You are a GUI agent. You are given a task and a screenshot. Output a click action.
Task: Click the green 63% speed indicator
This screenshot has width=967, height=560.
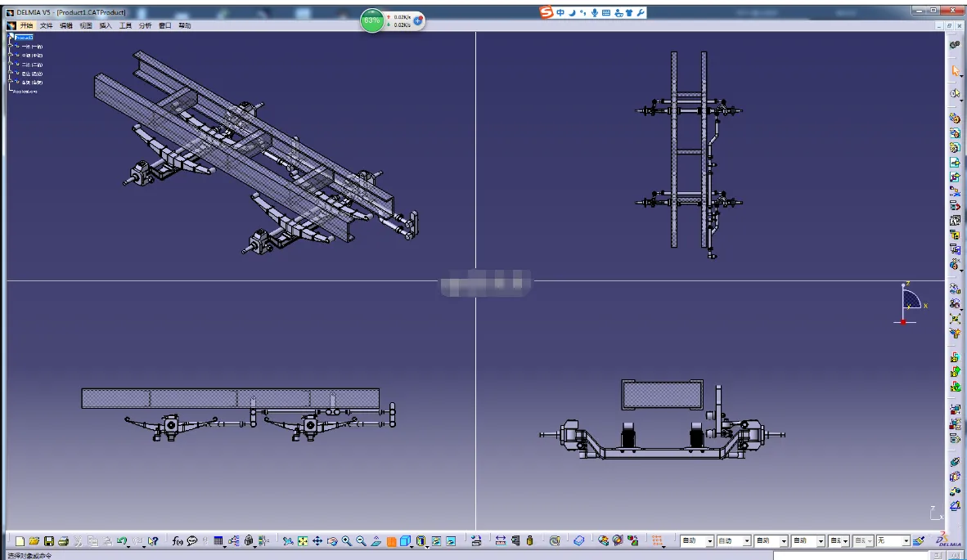tap(372, 20)
